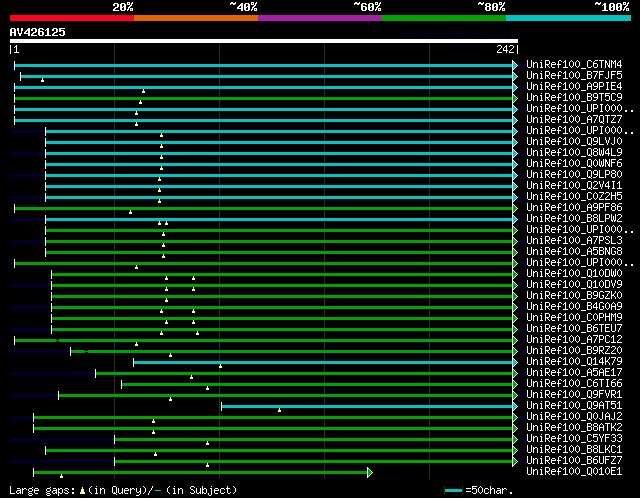The image size is (640, 498).
Task: Select the UniRef100_B6UFZ7 label
Action: [574, 461]
